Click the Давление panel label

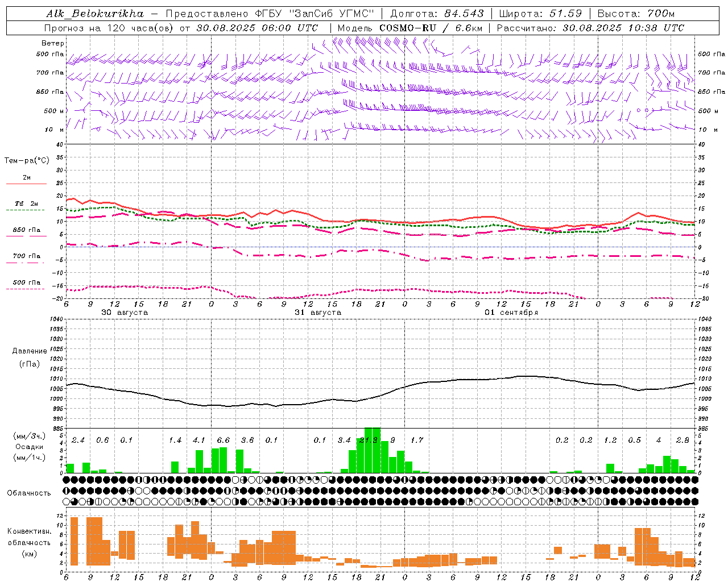click(30, 351)
